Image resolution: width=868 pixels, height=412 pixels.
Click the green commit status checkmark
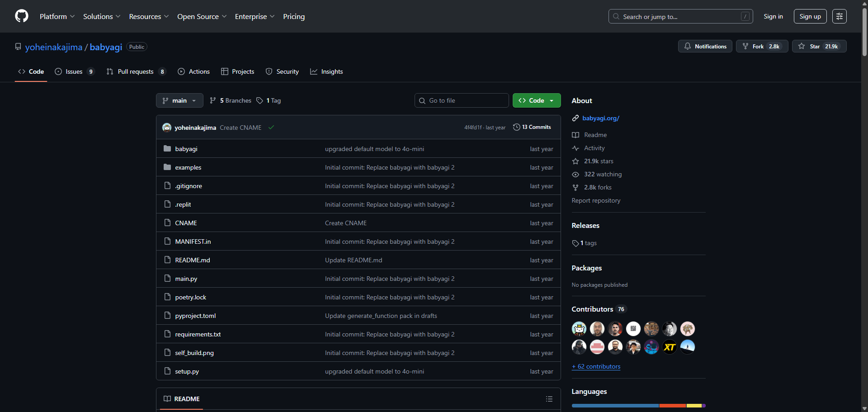(x=271, y=128)
